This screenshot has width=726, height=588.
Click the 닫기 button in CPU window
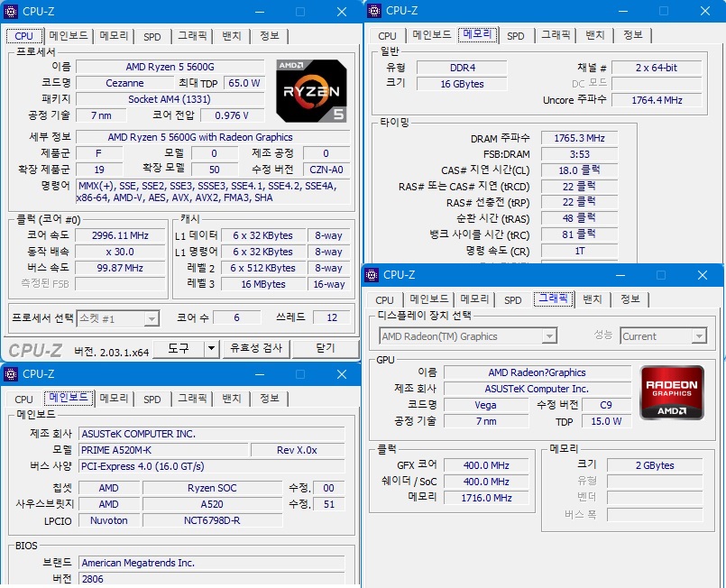click(x=326, y=348)
